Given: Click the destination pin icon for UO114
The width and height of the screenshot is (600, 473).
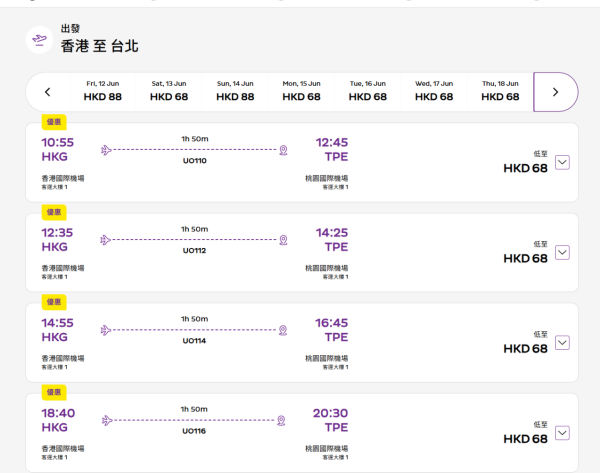Looking at the screenshot, I should [x=283, y=330].
